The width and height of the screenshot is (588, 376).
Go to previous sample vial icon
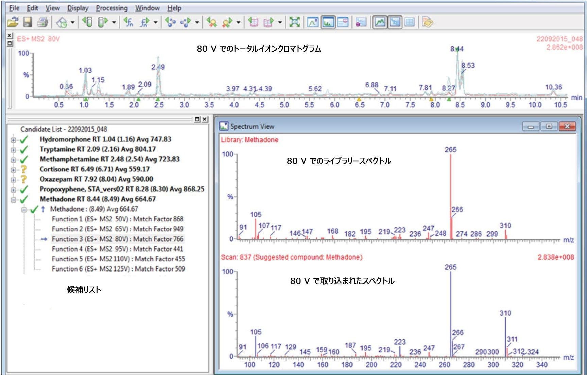pyautogui.click(x=87, y=22)
